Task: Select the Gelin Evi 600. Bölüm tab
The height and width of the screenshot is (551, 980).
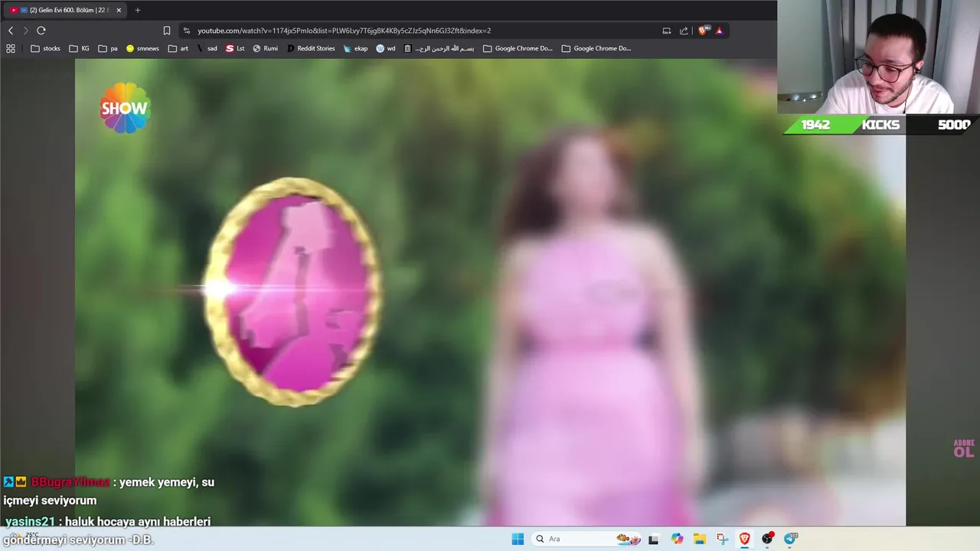Action: (65, 10)
